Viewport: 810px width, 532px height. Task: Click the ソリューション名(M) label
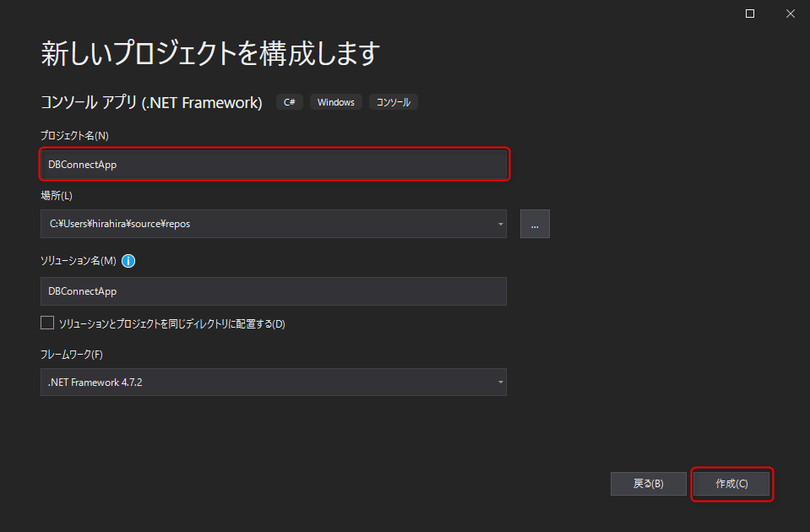pyautogui.click(x=79, y=261)
